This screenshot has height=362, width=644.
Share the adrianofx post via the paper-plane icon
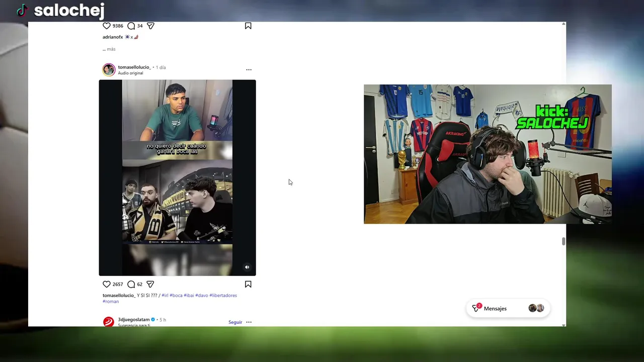pos(150,26)
